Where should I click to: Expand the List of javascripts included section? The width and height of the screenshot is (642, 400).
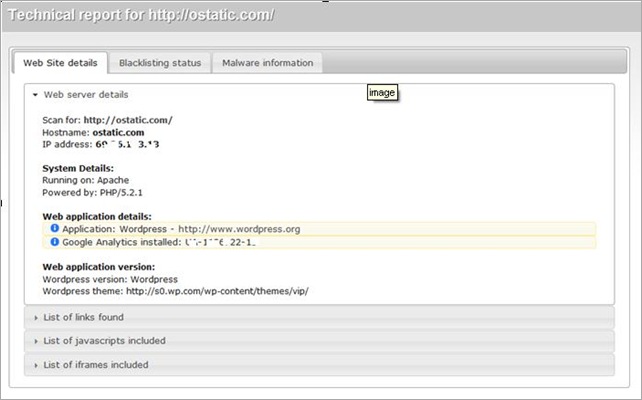(x=104, y=341)
